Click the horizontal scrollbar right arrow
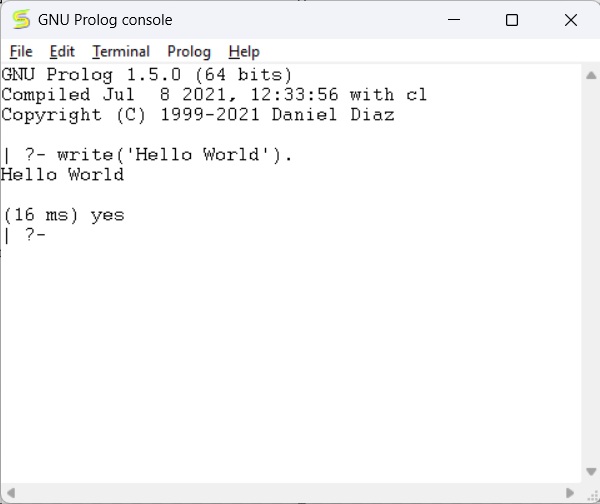This screenshot has width=600, height=504. [x=571, y=493]
